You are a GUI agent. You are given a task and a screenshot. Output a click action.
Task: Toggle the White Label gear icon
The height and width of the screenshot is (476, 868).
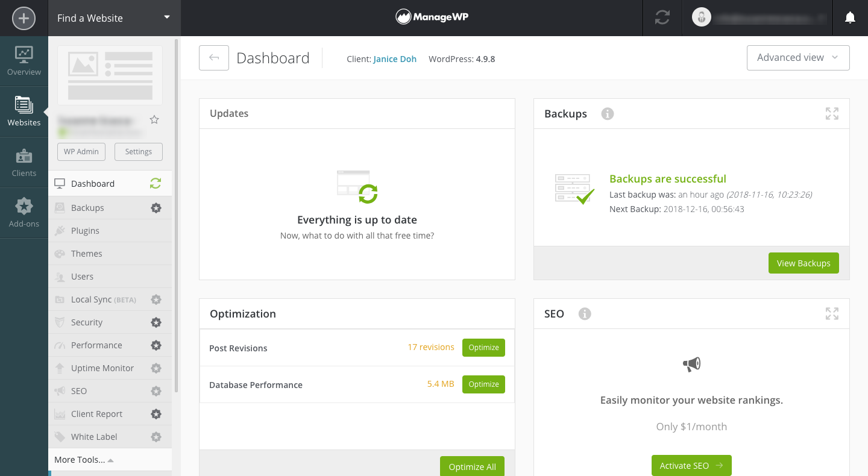point(156,437)
